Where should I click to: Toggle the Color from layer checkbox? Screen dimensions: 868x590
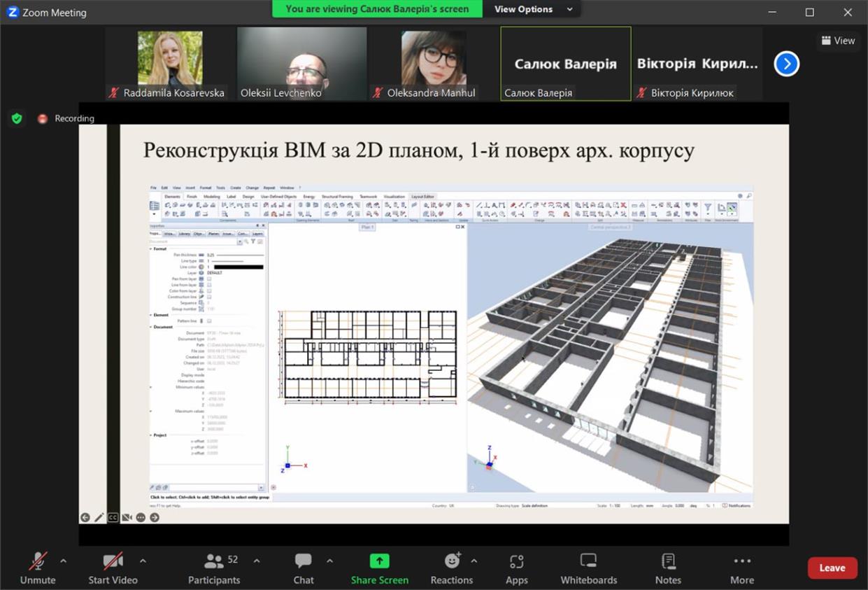pyautogui.click(x=209, y=290)
